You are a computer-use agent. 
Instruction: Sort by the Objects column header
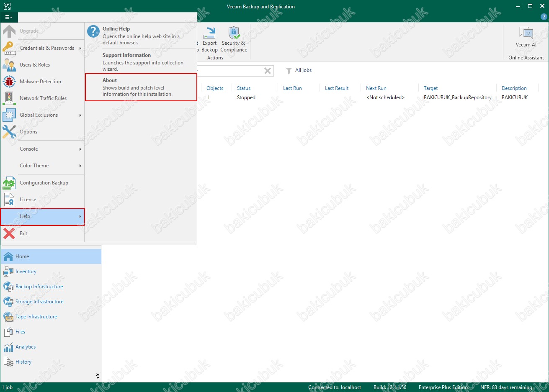[215, 88]
